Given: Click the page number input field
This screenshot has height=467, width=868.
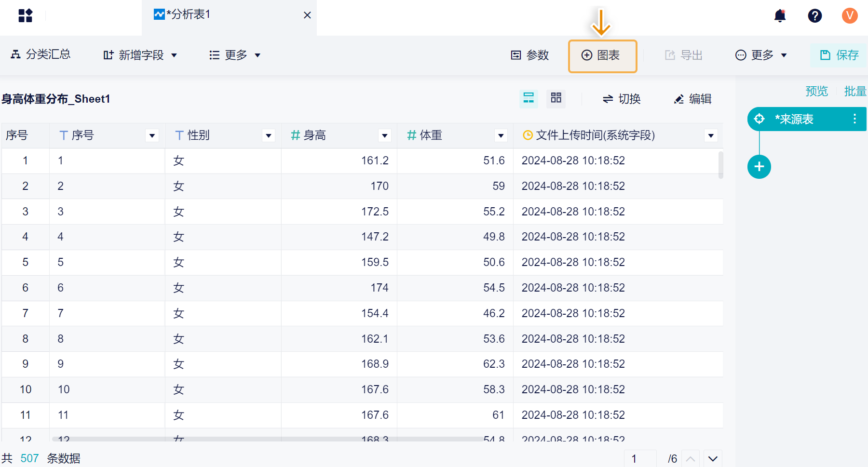Looking at the screenshot, I should tap(640, 458).
